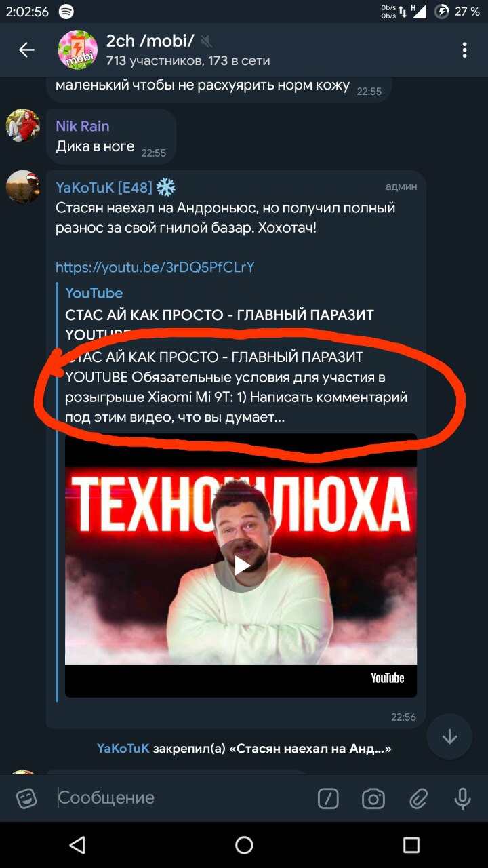Open the youtu.be/3rDQ5PfCLrY link

pos(155,267)
